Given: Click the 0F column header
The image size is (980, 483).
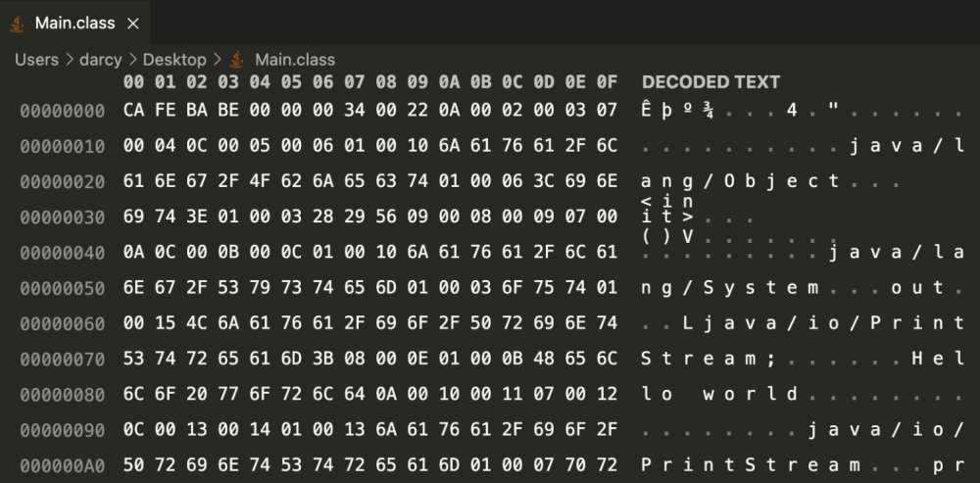Looking at the screenshot, I should (x=607, y=82).
